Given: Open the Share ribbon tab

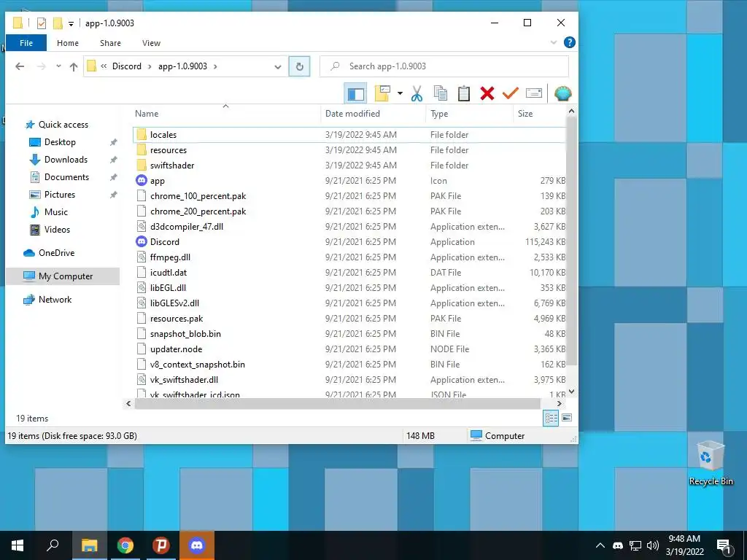Looking at the screenshot, I should coord(110,43).
